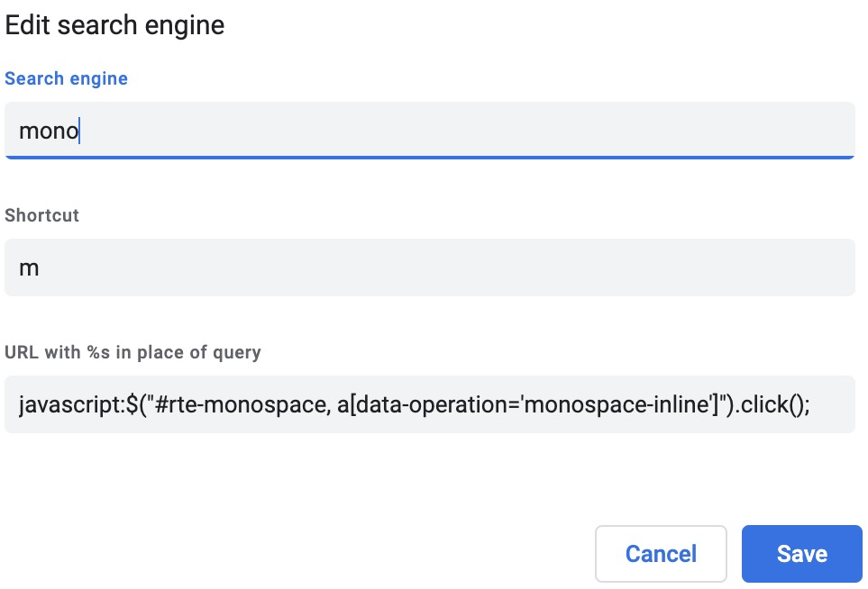
Task: Click the 'Shortcut' label
Action: [42, 215]
